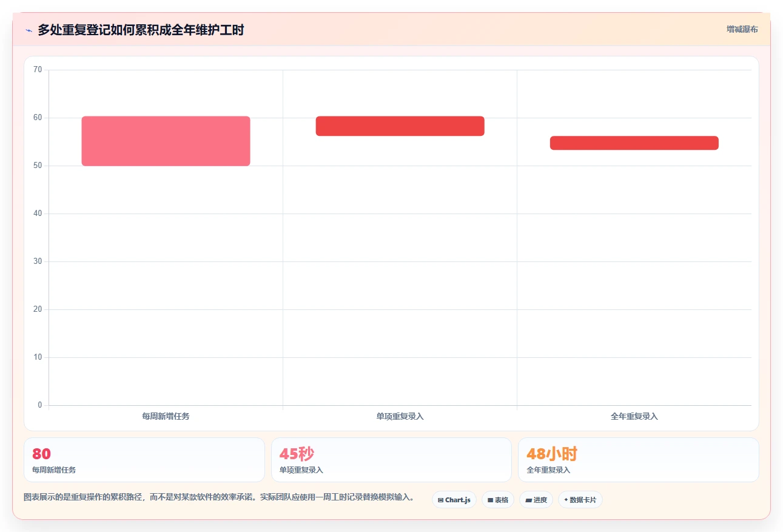The image size is (783, 532).
Task: Click the x-axis label 单项重复录入
Action: pyautogui.click(x=400, y=416)
